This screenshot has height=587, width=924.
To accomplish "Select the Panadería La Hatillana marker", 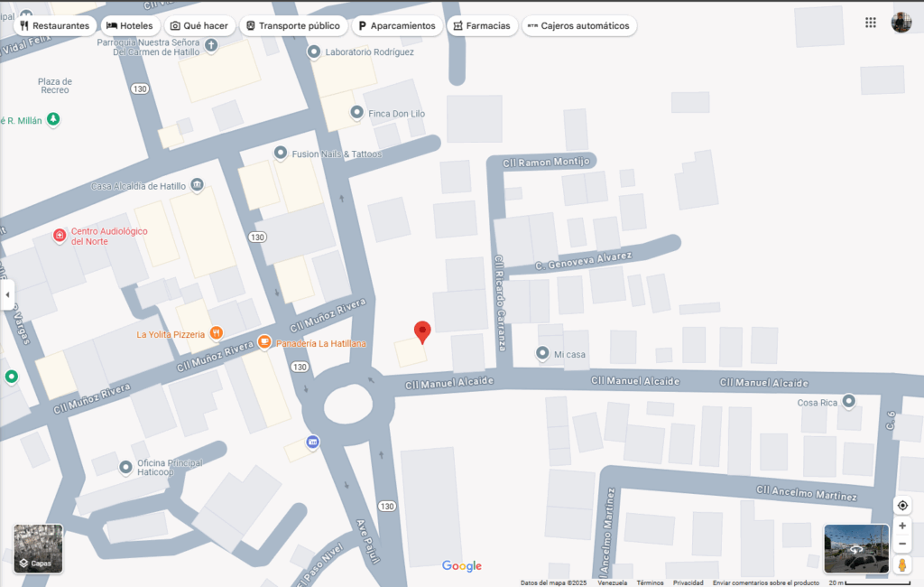I will pyautogui.click(x=264, y=342).
